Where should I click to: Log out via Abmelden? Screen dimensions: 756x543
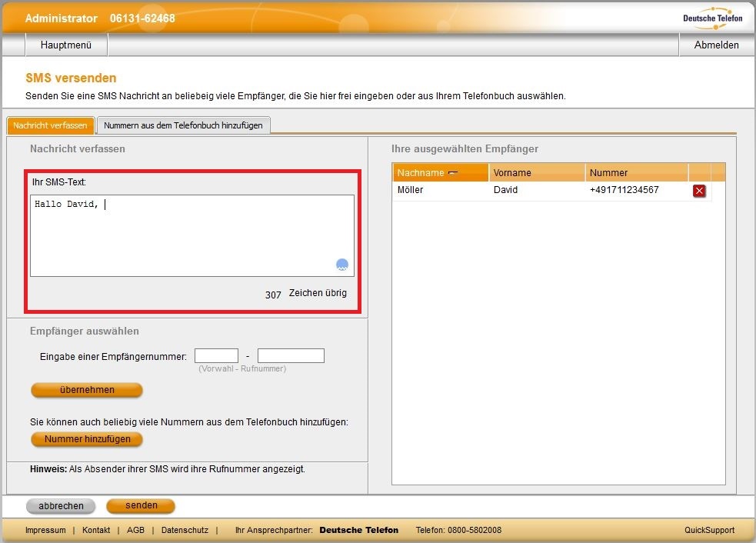[716, 45]
